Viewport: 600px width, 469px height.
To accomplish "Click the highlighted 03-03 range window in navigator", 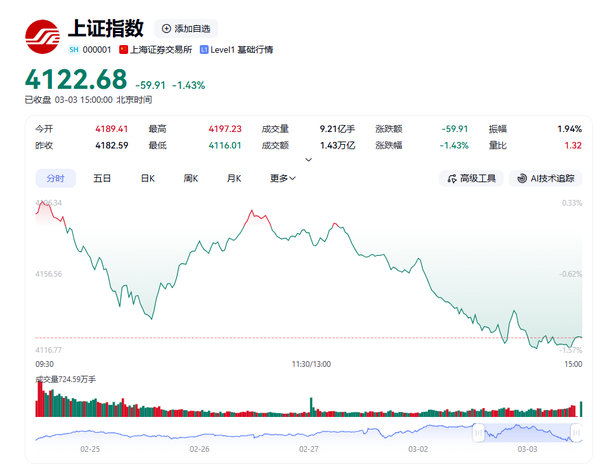I will click(x=527, y=433).
